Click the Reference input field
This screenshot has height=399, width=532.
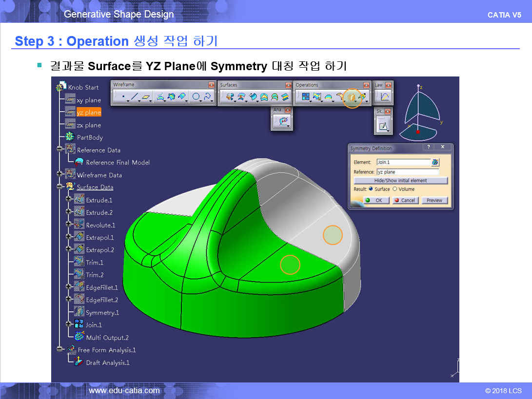407,172
